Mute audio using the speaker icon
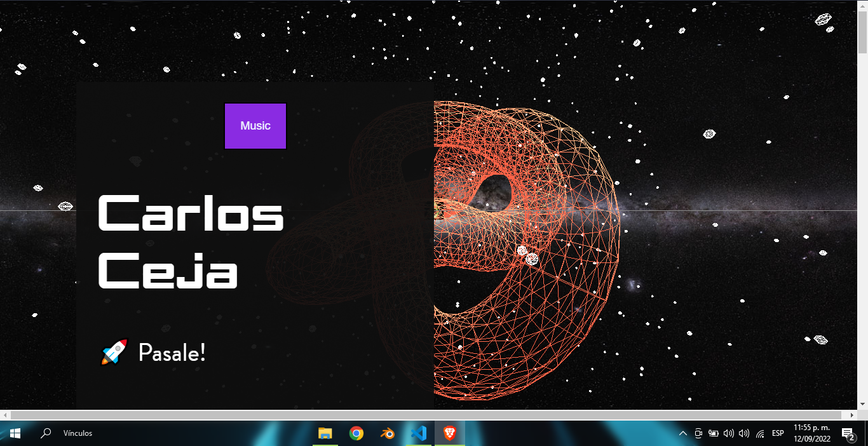Viewport: 868px width, 446px height. [x=728, y=433]
